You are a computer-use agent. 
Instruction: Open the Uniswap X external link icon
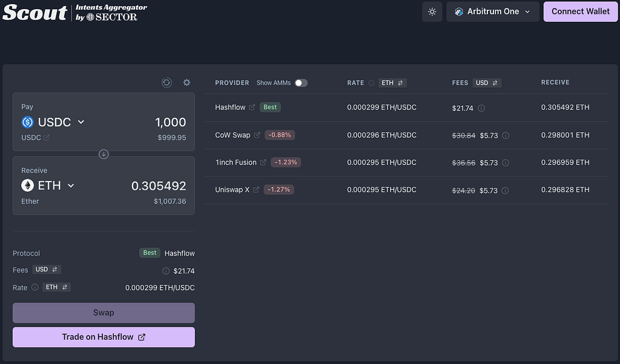pyautogui.click(x=256, y=190)
